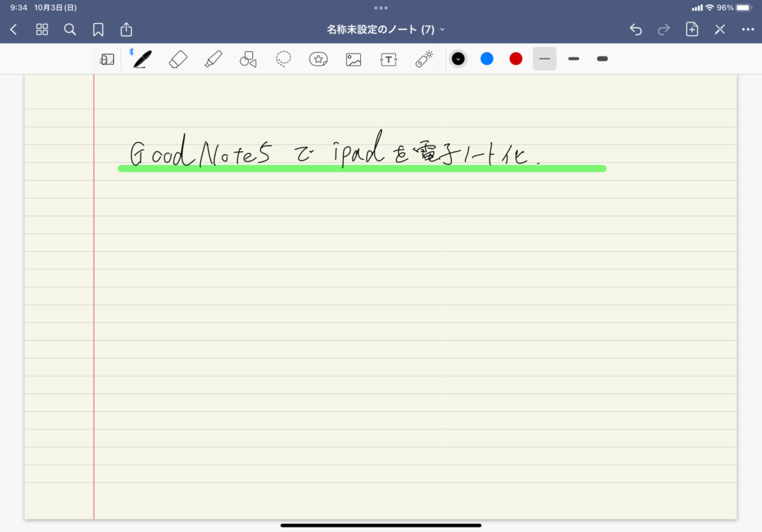The image size is (762, 532).
Task: Choose the red pen color
Action: [516, 59]
